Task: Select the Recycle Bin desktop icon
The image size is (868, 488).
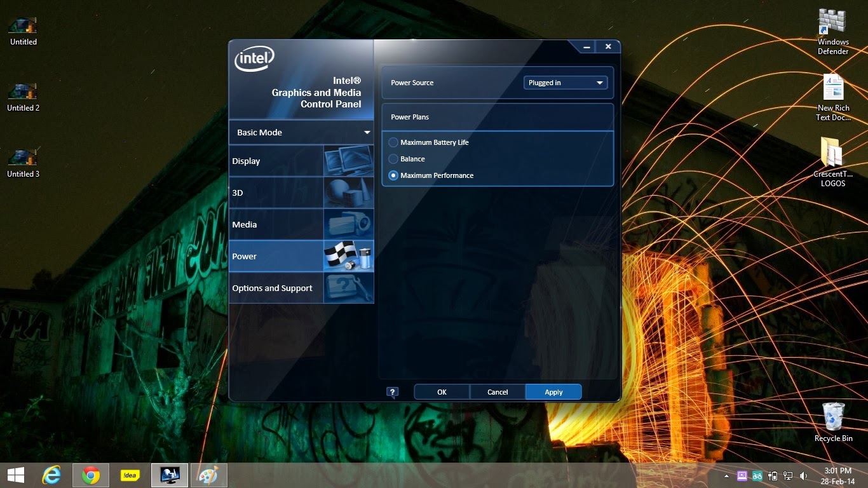Action: (x=833, y=423)
